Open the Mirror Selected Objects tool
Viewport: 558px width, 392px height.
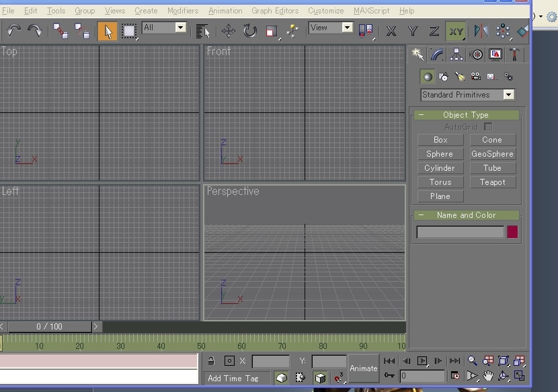pyautogui.click(x=481, y=31)
